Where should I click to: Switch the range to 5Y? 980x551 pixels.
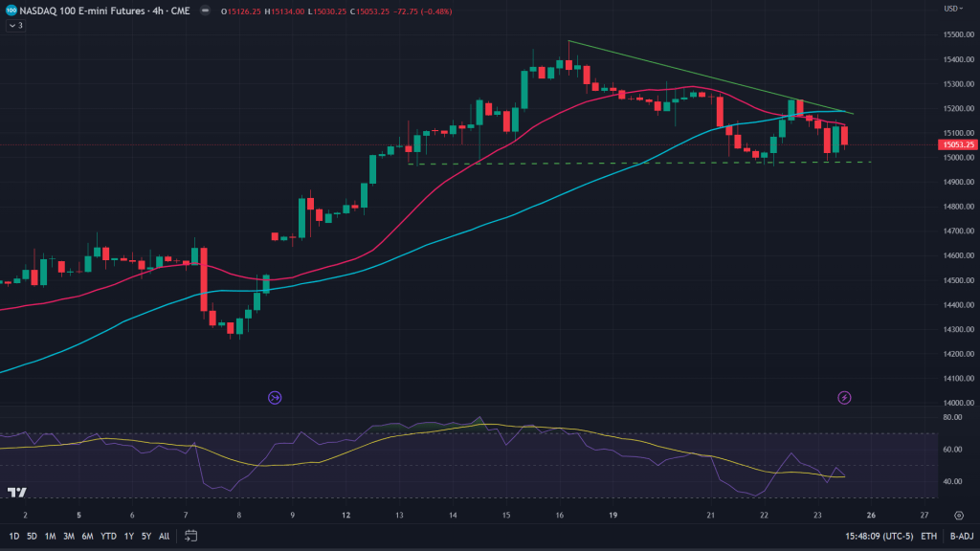(145, 536)
